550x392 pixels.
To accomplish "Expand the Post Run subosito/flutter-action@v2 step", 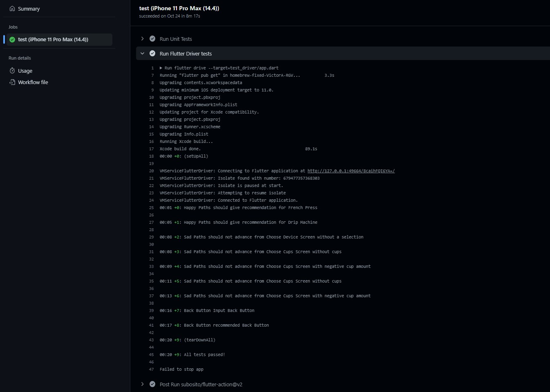I will click(x=142, y=384).
